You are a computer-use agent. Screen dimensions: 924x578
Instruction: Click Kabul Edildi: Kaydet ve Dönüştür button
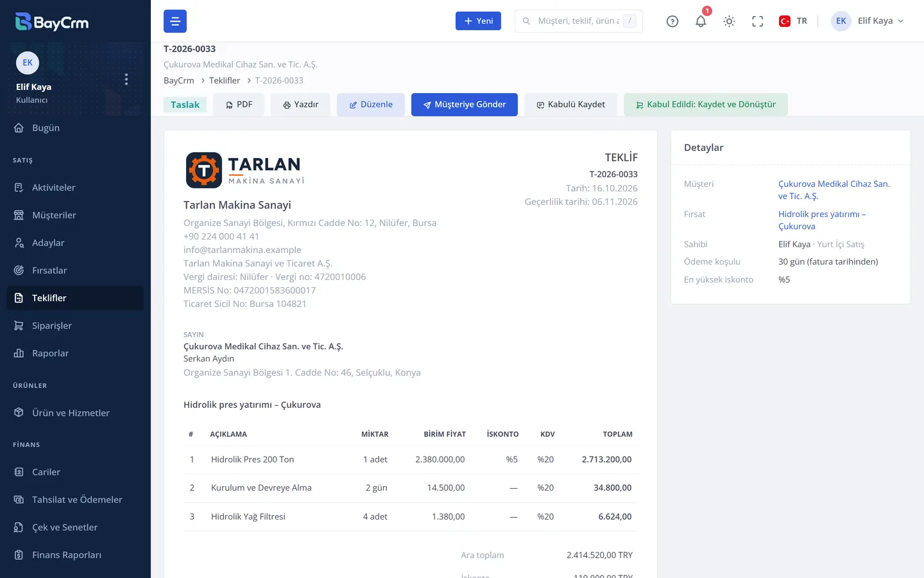click(705, 105)
